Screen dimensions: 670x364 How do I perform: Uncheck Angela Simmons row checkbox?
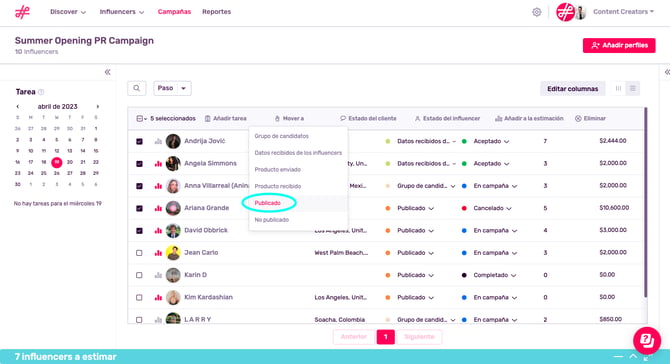pyautogui.click(x=139, y=163)
